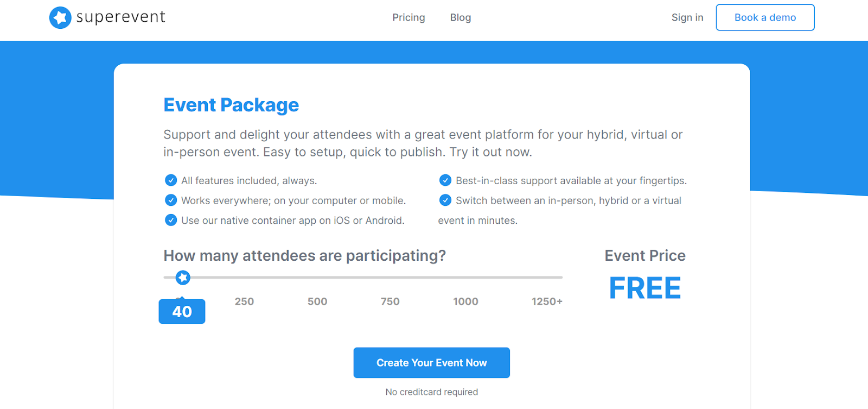
Task: Click the star-shaped slider handle
Action: coord(183,278)
